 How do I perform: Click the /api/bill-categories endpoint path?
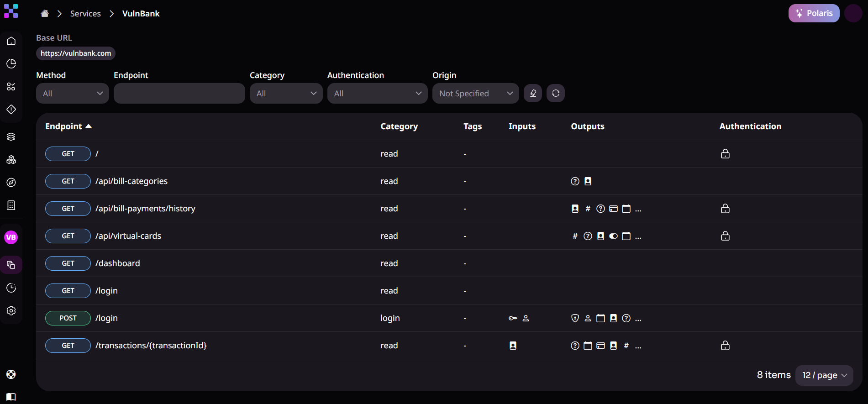[x=132, y=181]
